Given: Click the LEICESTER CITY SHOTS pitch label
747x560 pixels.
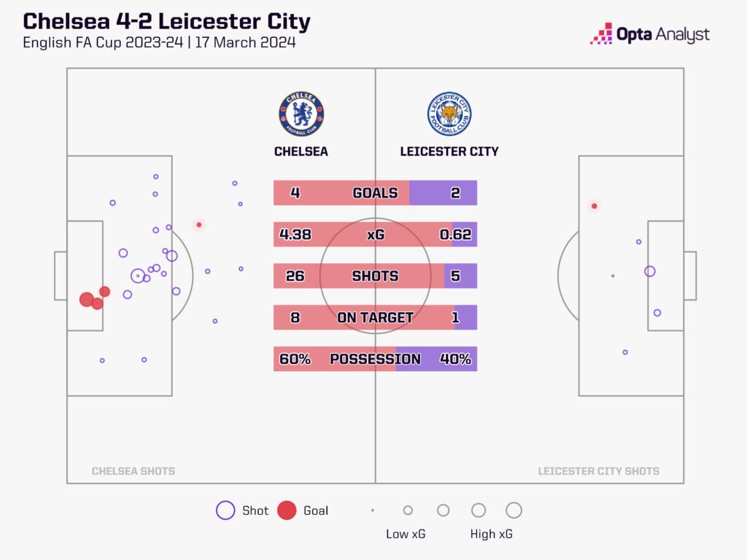Looking at the screenshot, I should coord(598,471).
